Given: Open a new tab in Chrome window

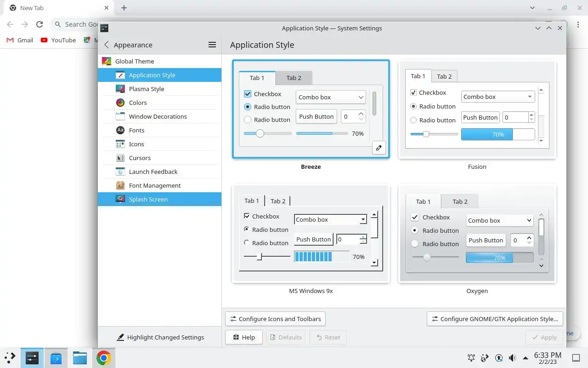Looking at the screenshot, I should [x=124, y=8].
